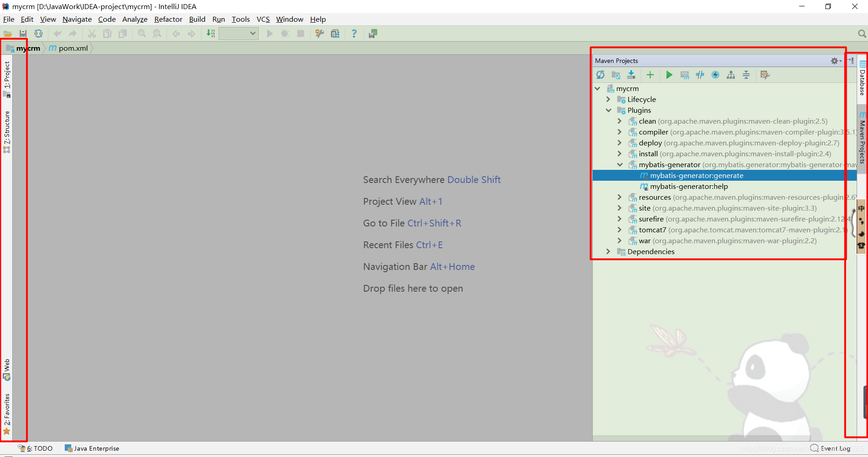Redo the action in the toolbar
The width and height of the screenshot is (868, 457).
point(72,34)
